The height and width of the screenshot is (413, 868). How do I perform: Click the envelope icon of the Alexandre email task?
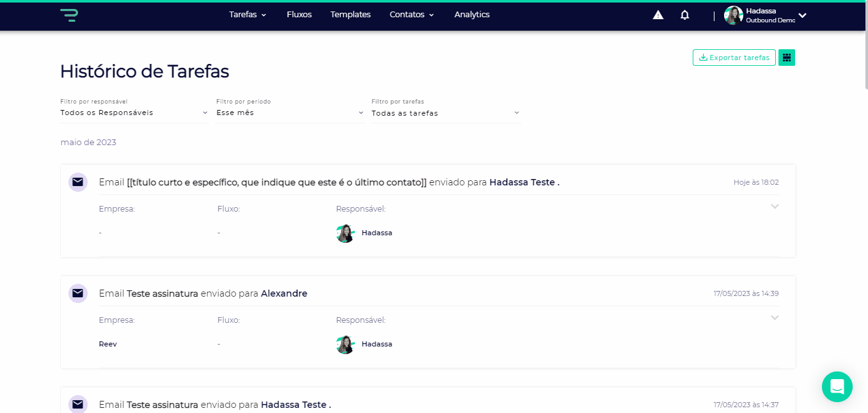pyautogui.click(x=78, y=293)
